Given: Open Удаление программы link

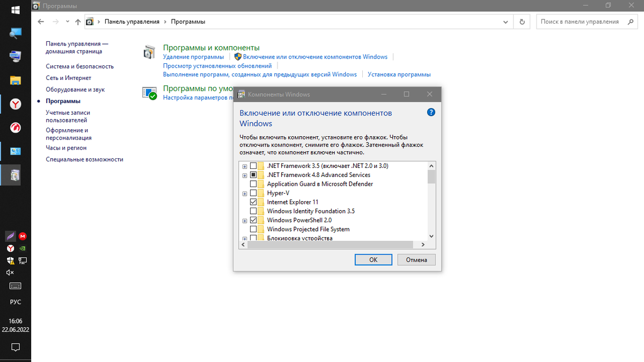Looking at the screenshot, I should (192, 56).
